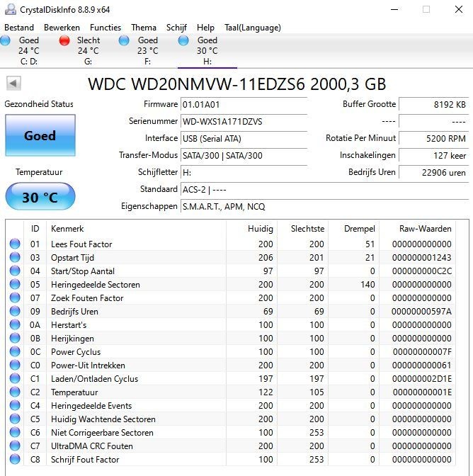Click the status orb for Heringedeelde Events
Viewport: 473px width, 476px height.
pos(15,405)
